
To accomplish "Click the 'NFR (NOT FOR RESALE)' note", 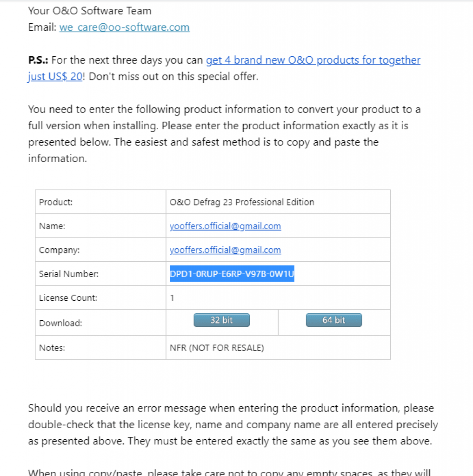I will tap(217, 348).
